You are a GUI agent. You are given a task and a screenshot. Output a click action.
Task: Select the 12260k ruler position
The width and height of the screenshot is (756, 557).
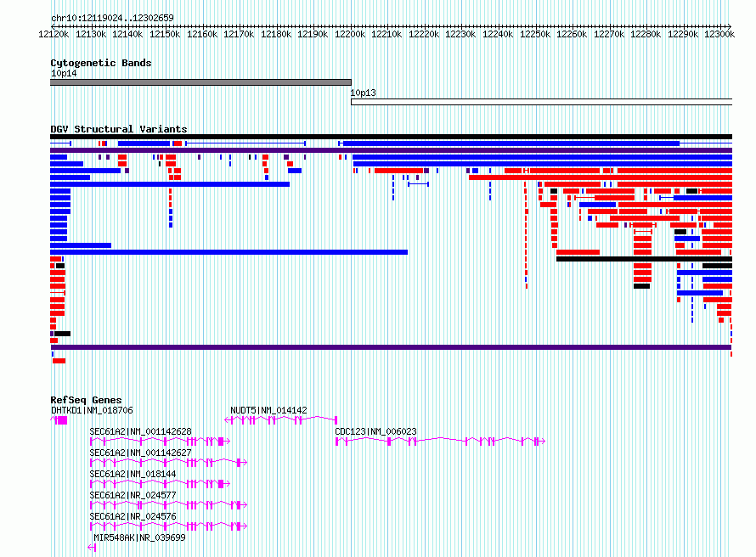point(572,34)
